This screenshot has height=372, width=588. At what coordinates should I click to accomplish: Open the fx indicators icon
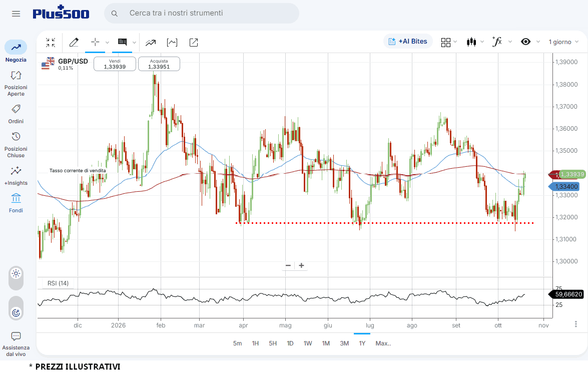(x=497, y=42)
